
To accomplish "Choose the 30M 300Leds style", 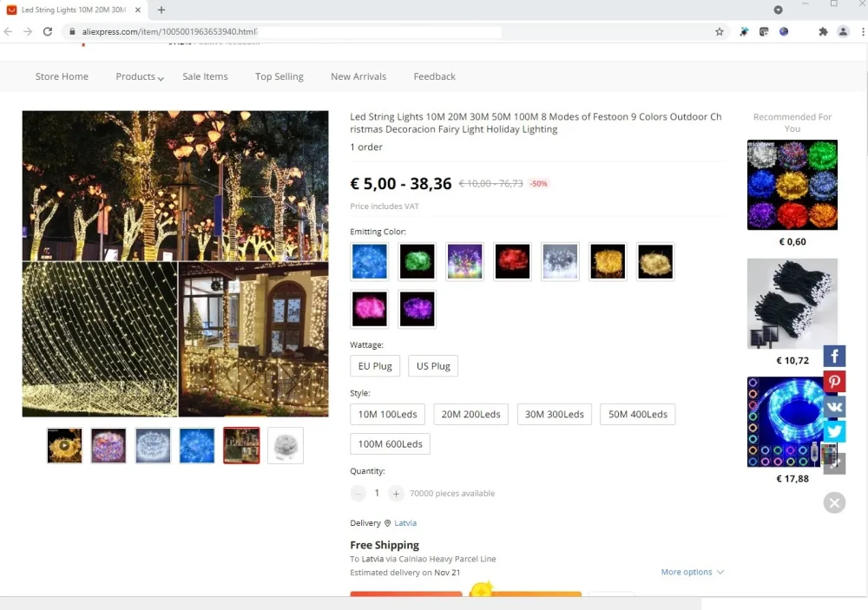I will 554,414.
